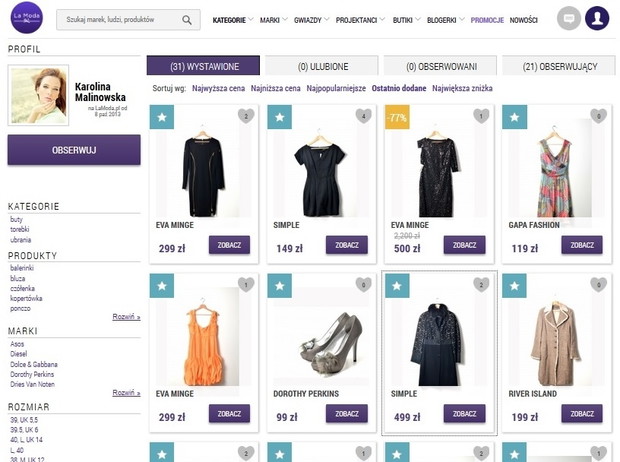Expand the GWIAZDY menu dropdown
Screen dimensions: 620x462
311,20
